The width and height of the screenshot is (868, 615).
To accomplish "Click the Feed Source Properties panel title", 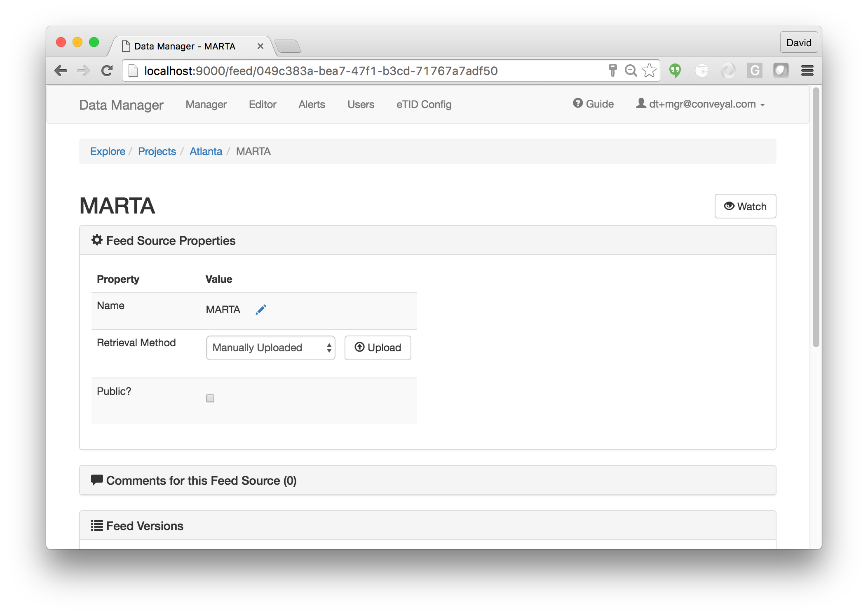I will (171, 240).
